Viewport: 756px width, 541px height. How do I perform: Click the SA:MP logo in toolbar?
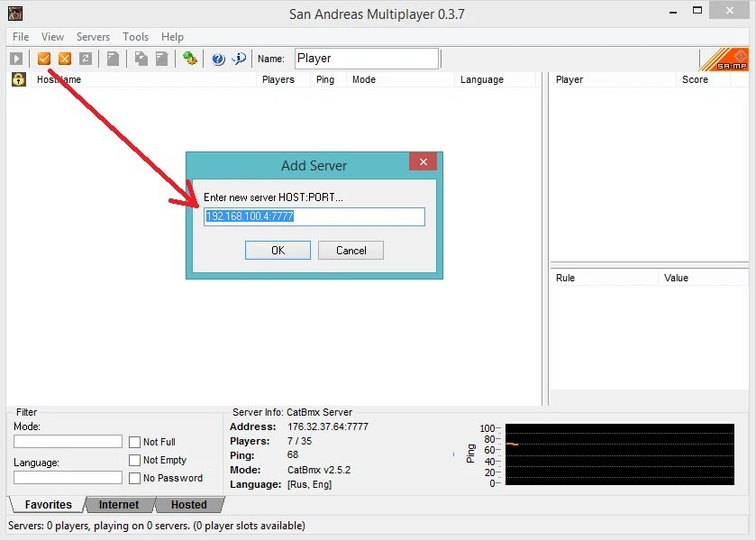(724, 60)
